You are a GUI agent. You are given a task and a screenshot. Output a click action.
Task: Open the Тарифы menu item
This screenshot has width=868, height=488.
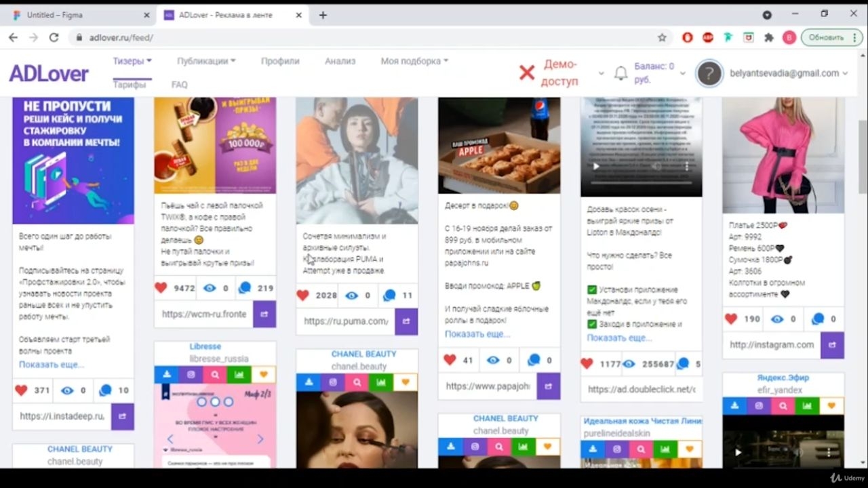coord(129,85)
